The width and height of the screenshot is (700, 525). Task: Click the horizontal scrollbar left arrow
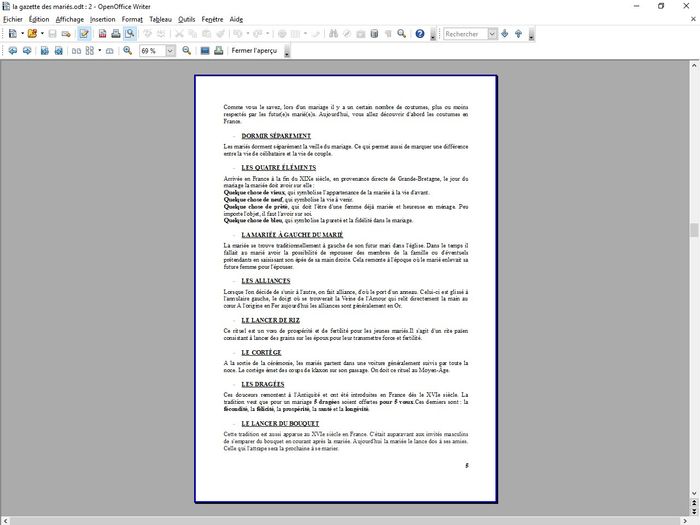click(4, 521)
